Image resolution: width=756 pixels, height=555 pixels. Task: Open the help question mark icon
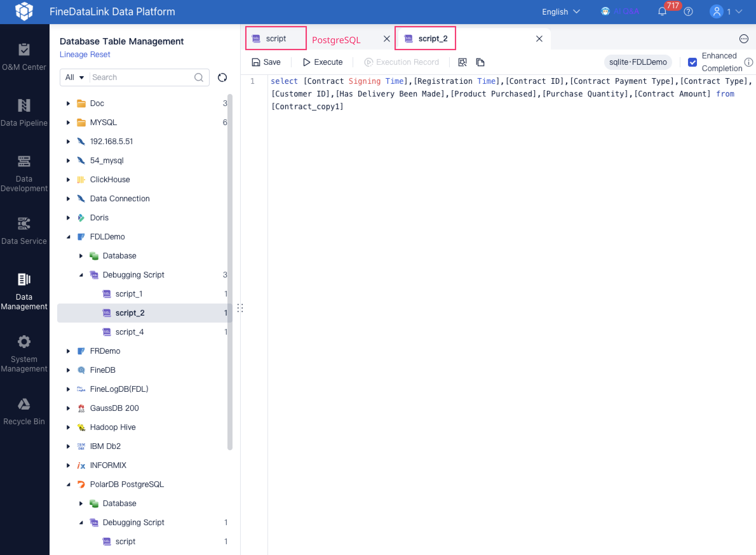[688, 12]
